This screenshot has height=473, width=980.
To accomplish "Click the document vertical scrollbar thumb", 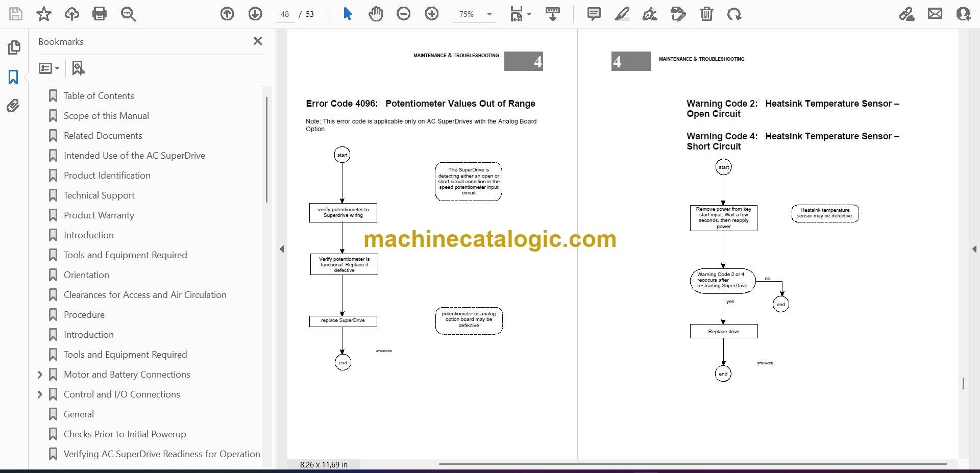I will pos(963,383).
